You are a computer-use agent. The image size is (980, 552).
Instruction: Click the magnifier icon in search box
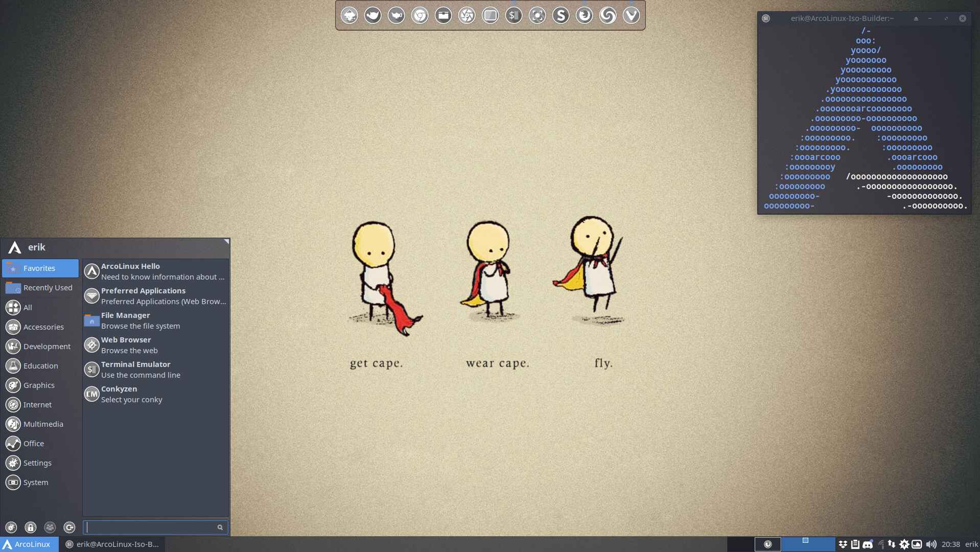[x=220, y=527]
